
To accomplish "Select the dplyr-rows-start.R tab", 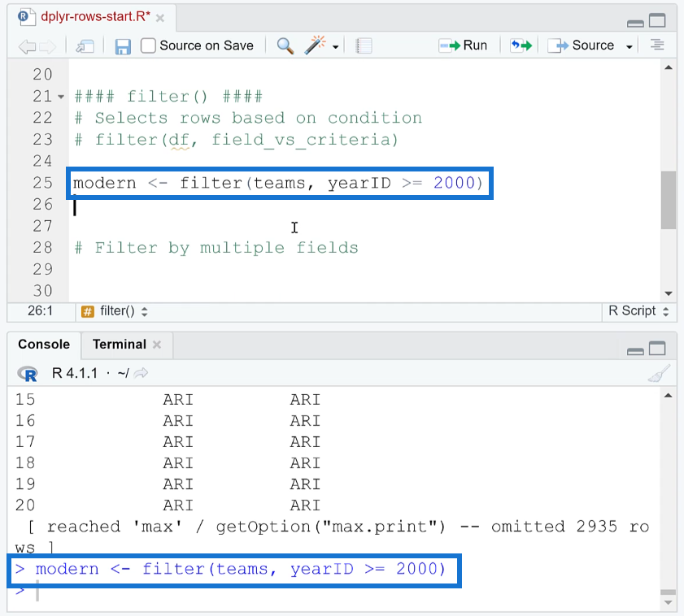I will pyautogui.click(x=95, y=16).
